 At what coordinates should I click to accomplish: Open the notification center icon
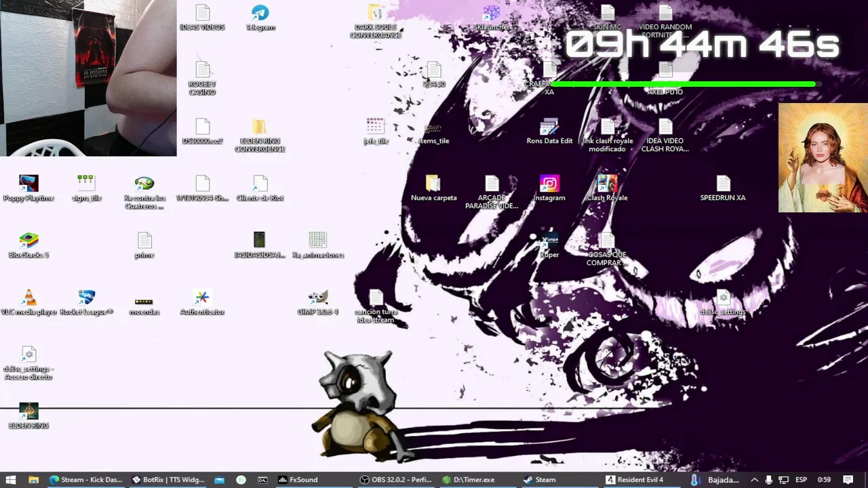point(848,480)
